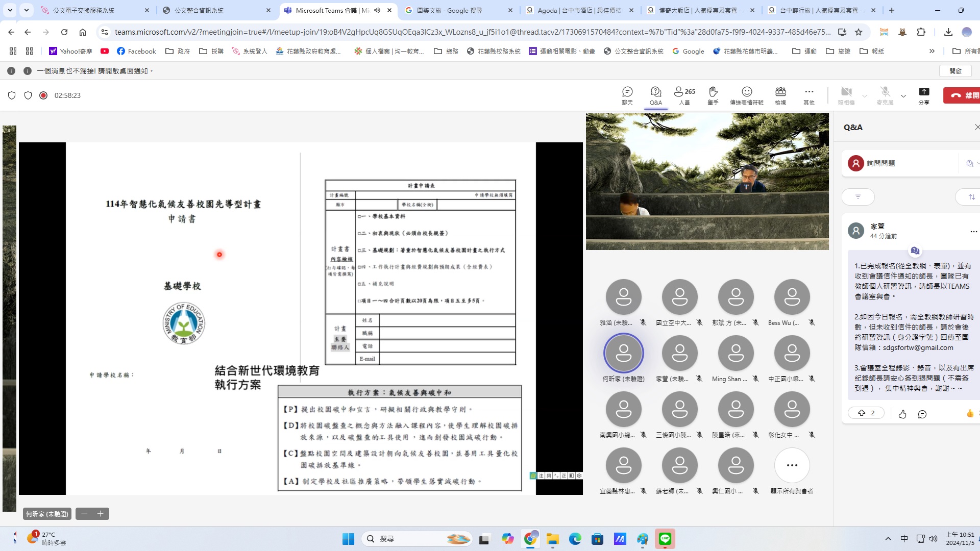Zoom in shared content with plus
Viewport: 980px width, 551px height.
[x=100, y=514]
